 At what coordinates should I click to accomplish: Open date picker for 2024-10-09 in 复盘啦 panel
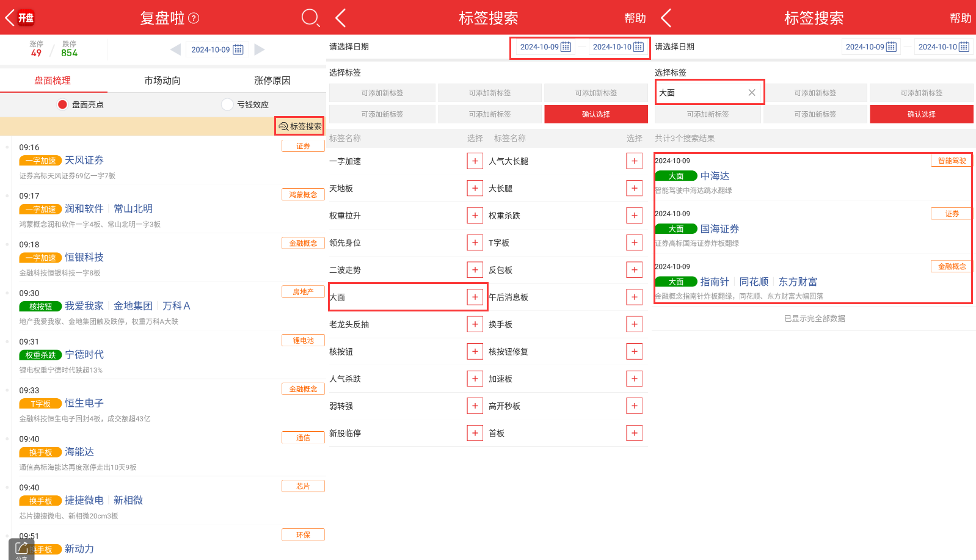click(217, 49)
